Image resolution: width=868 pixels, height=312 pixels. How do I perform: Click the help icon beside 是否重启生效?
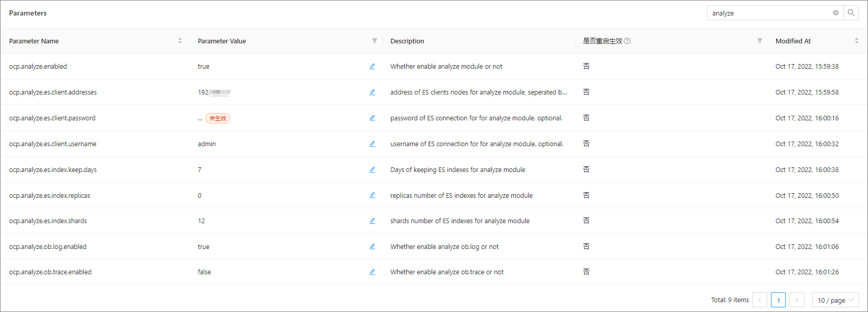click(627, 41)
